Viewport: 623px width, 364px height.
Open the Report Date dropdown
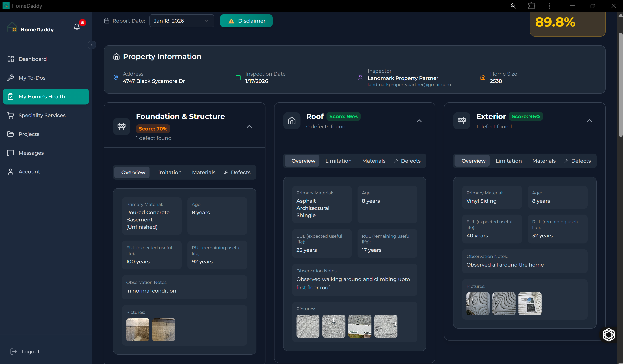click(x=182, y=21)
